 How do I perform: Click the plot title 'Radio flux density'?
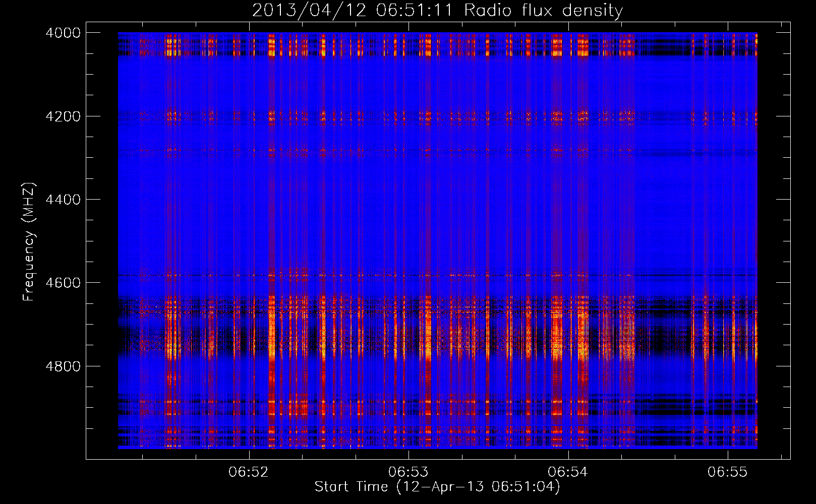coord(544,10)
